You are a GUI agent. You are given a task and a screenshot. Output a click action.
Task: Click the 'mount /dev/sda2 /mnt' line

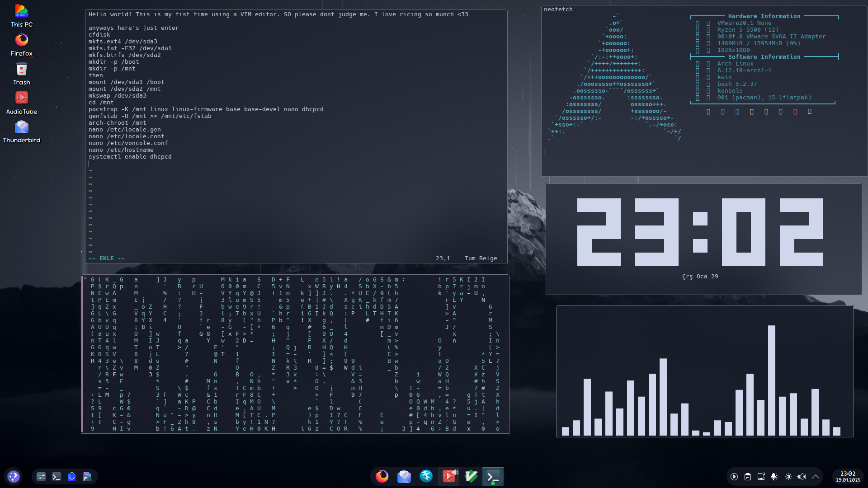pos(125,89)
